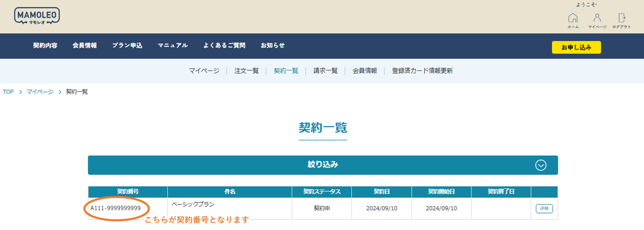Open マニュアル navigation item
The height and width of the screenshot is (230, 644).
coord(173,45)
